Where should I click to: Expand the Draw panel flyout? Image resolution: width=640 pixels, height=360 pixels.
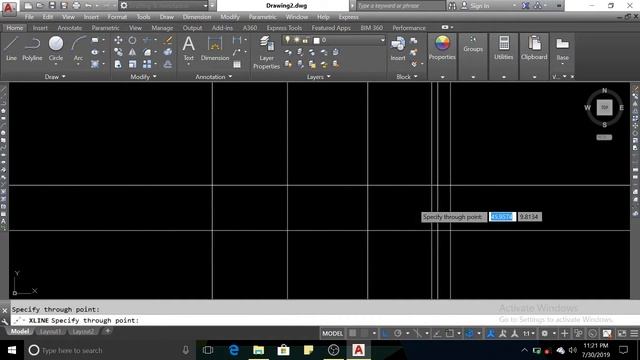pos(55,76)
